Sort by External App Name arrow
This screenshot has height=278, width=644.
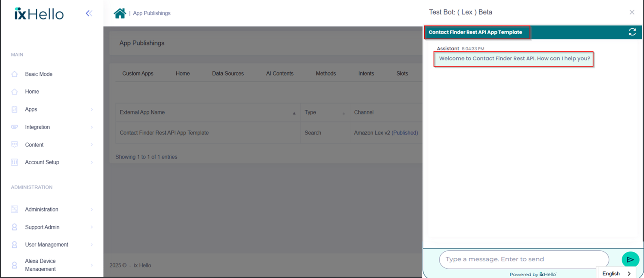(x=294, y=113)
